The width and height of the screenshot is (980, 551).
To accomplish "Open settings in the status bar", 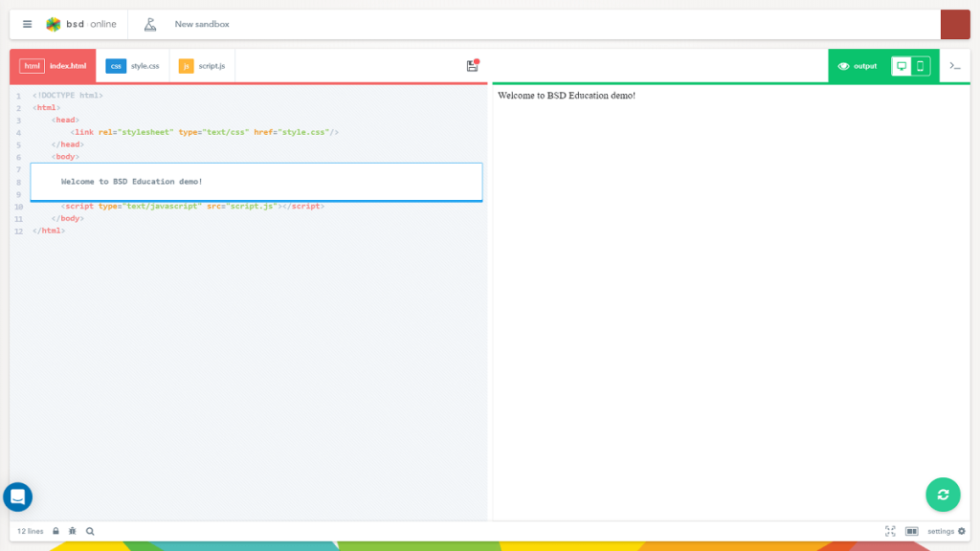I will click(x=946, y=531).
